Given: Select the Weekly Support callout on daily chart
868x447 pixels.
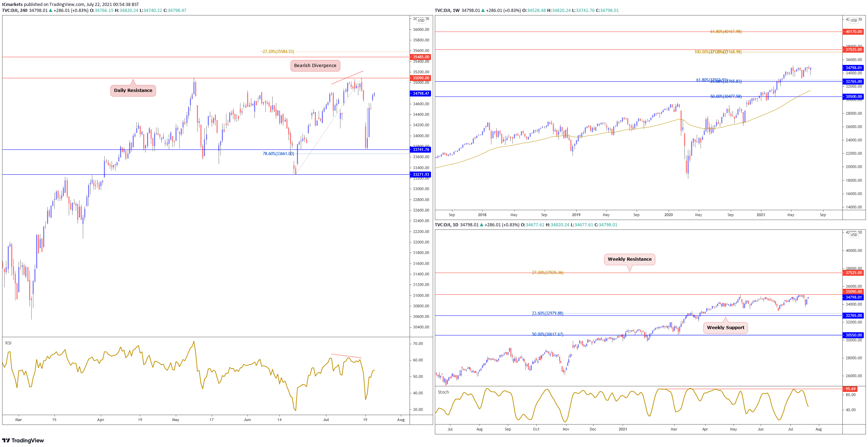Looking at the screenshot, I should point(725,328).
